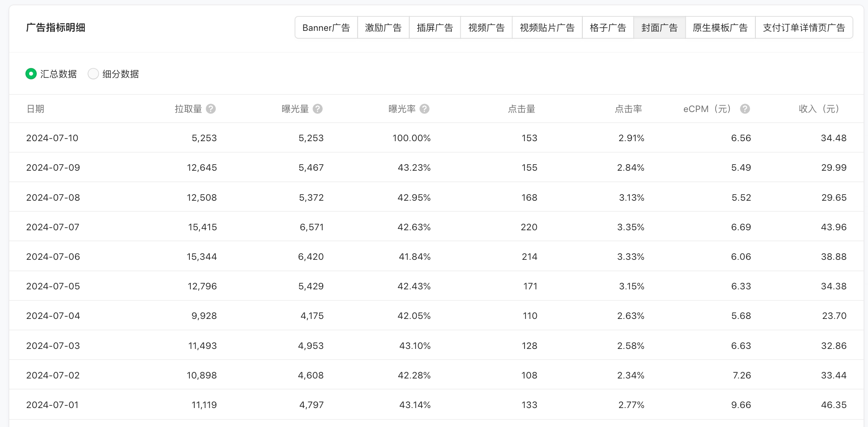Click the 43.10% exposure rate value
Viewport: 868px width, 427px height.
pyautogui.click(x=415, y=346)
